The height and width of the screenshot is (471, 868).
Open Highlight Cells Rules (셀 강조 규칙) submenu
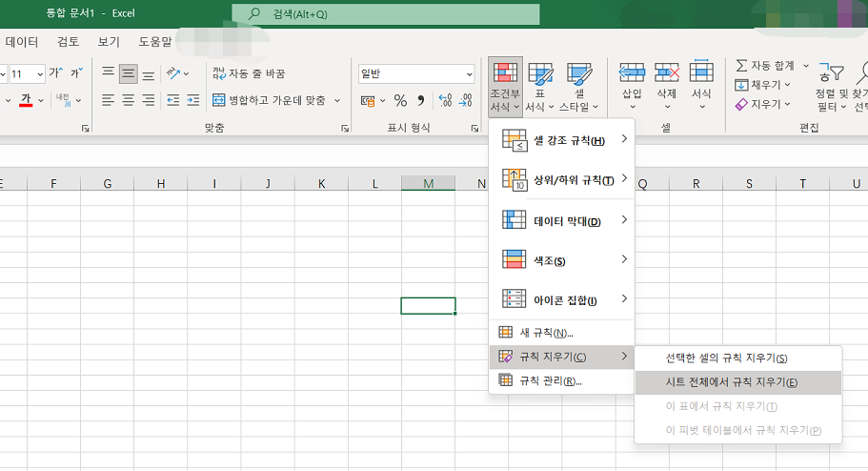coord(561,139)
